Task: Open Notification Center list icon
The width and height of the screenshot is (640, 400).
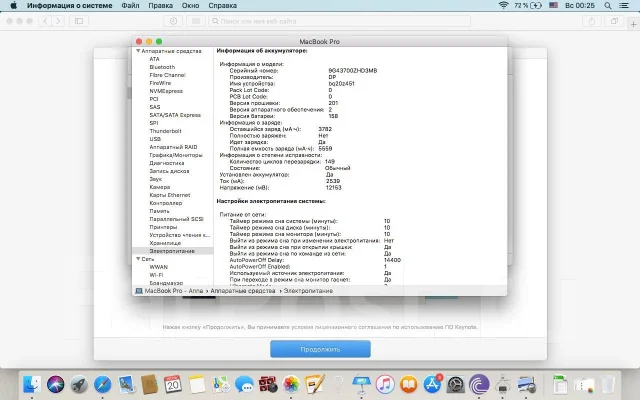Action: [x=624, y=5]
